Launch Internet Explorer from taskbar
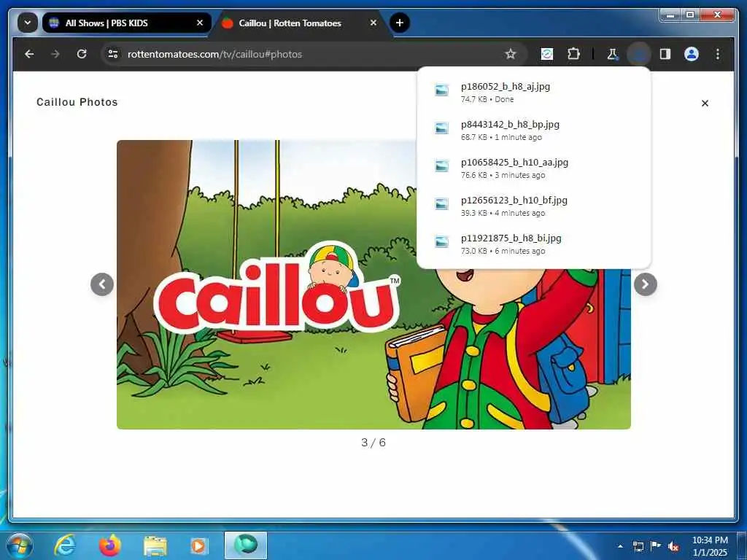Viewport: 747px width, 560px height. click(65, 545)
